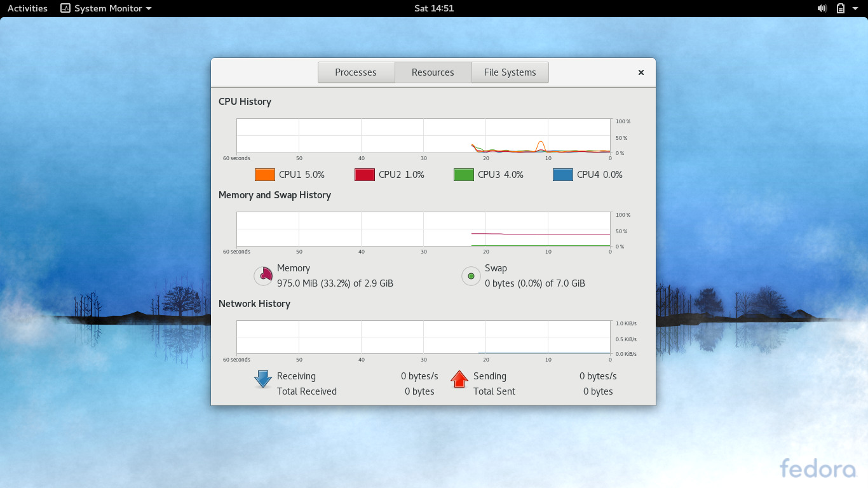Open the system status menu chevron
The image size is (868, 488).
tap(855, 8)
